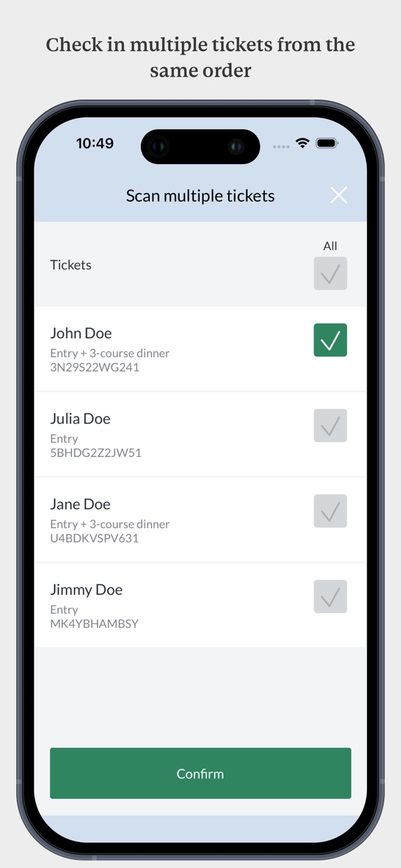Tap ticket code 5BHDG2Z2JW51
Viewport: 401px width, 868px height.
point(96,453)
